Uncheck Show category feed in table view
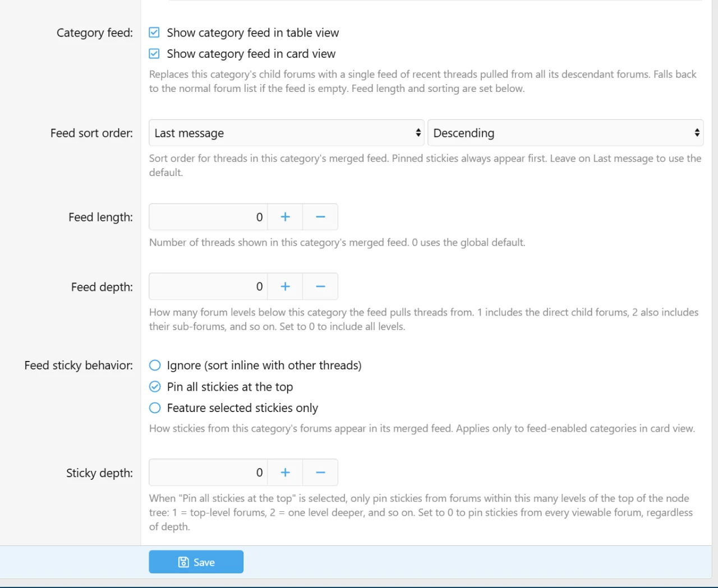718x588 pixels. pos(154,33)
